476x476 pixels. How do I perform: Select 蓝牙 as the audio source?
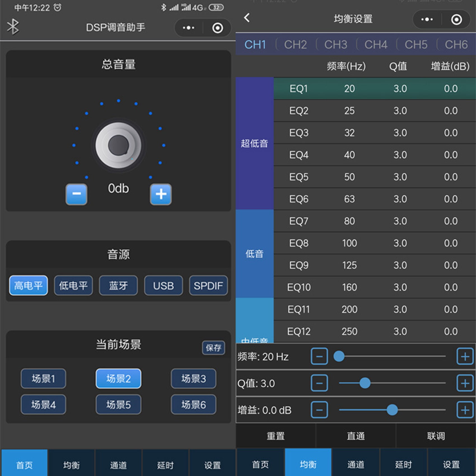tap(118, 286)
